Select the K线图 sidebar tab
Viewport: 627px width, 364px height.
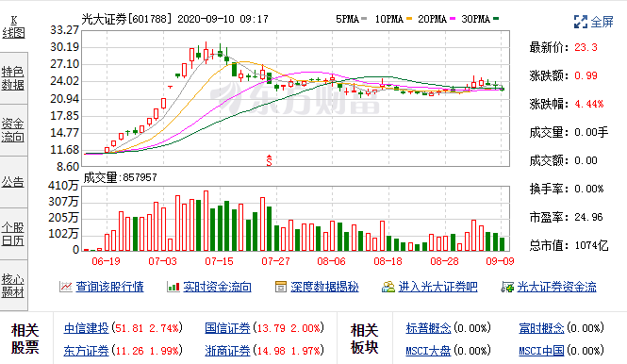click(x=13, y=26)
